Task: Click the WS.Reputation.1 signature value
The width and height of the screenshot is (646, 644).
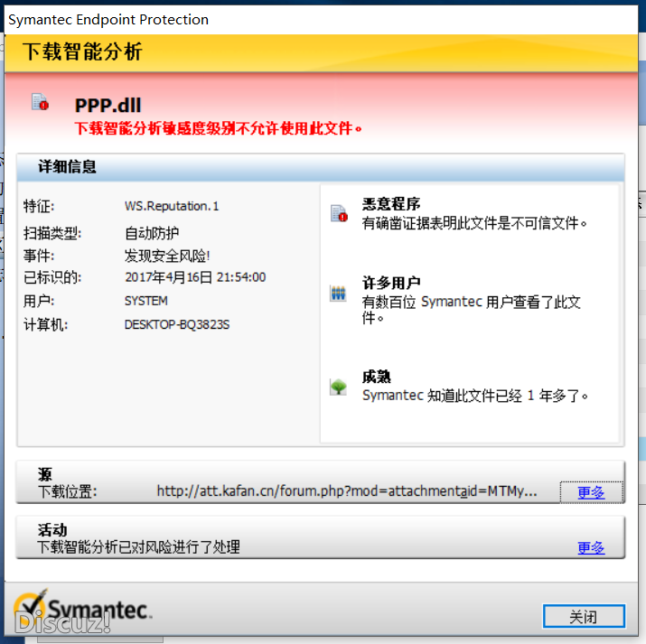Action: click(x=172, y=206)
